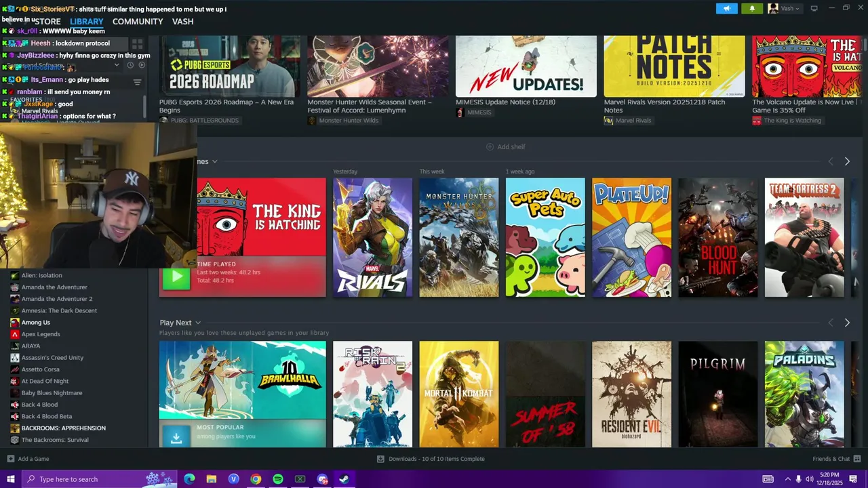Click the Back 4 Blood Beta game icon
The image size is (868, 488).
[15, 417]
